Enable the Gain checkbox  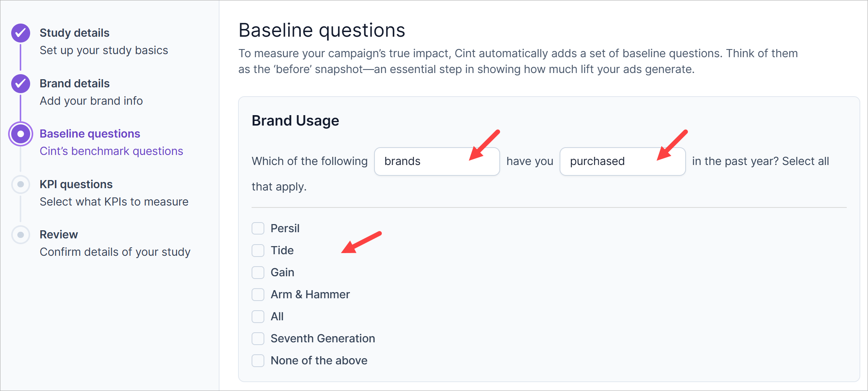(x=258, y=272)
